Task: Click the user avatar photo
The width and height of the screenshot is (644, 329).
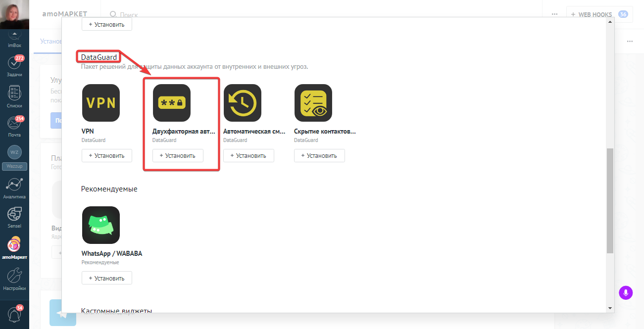Action: (x=14, y=14)
